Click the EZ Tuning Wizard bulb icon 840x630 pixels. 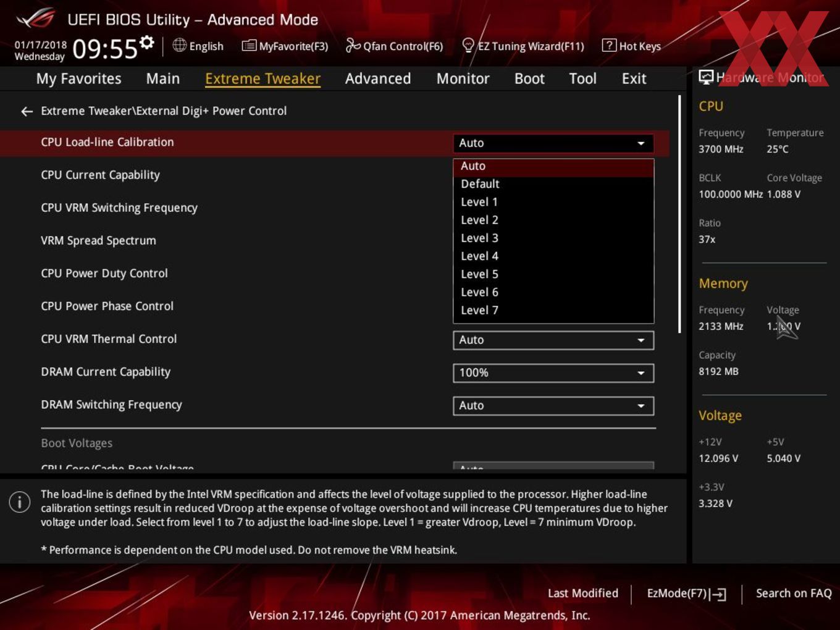pyautogui.click(x=468, y=46)
